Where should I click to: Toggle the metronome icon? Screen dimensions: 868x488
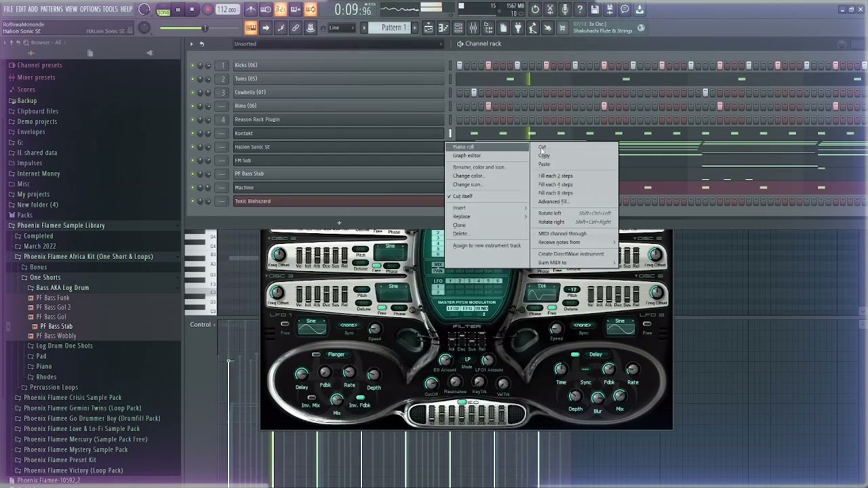[x=251, y=9]
